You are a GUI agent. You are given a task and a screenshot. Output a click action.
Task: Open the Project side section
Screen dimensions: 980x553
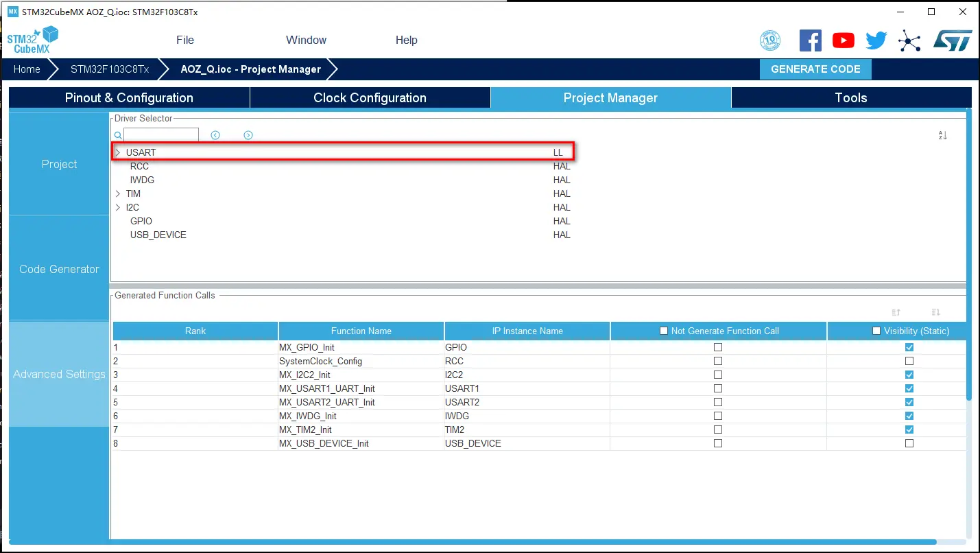59,164
